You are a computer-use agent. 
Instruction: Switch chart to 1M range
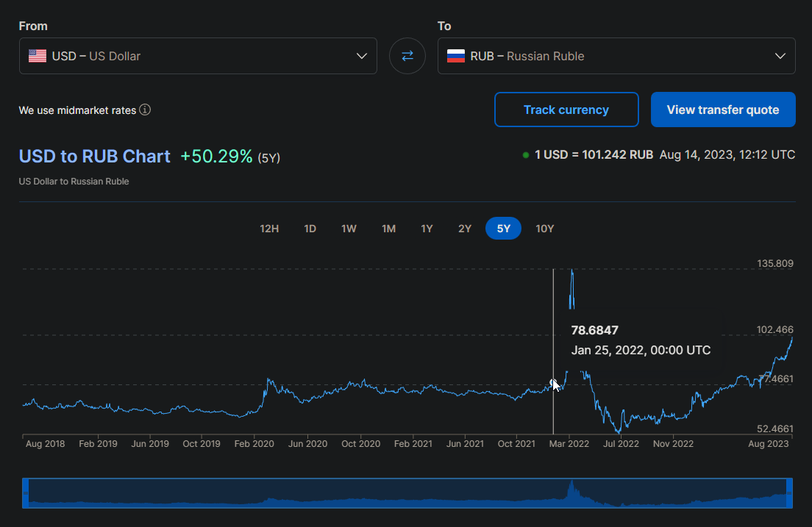pos(388,229)
